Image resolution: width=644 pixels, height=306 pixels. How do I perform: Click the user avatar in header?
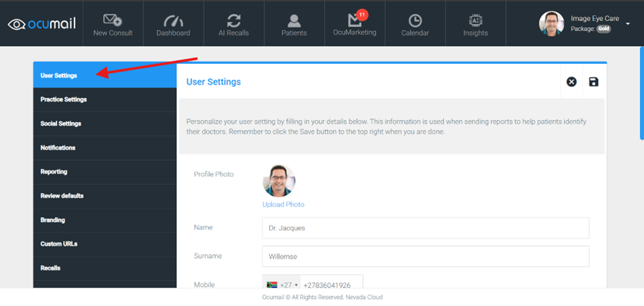pos(552,23)
